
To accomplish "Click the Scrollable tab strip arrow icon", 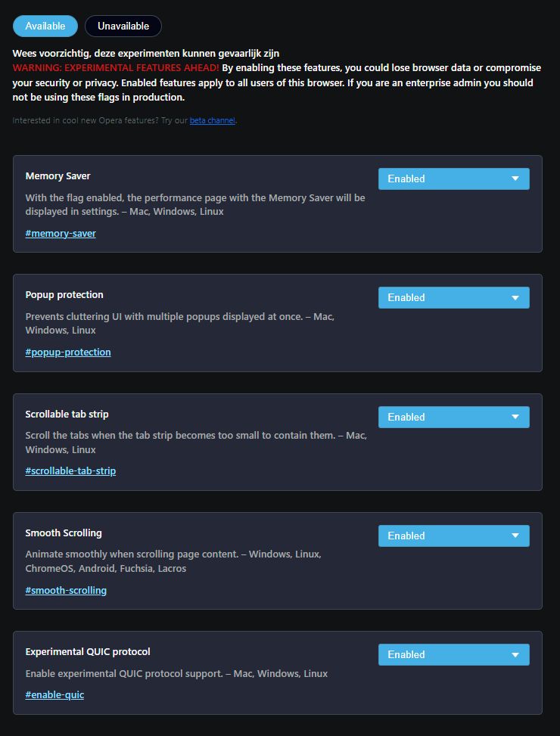I will click(515, 417).
